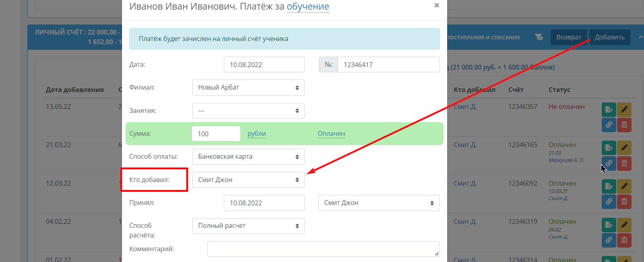Open the Кто добавил dropdown Смит Джон
The width and height of the screenshot is (644, 262).
(248, 180)
